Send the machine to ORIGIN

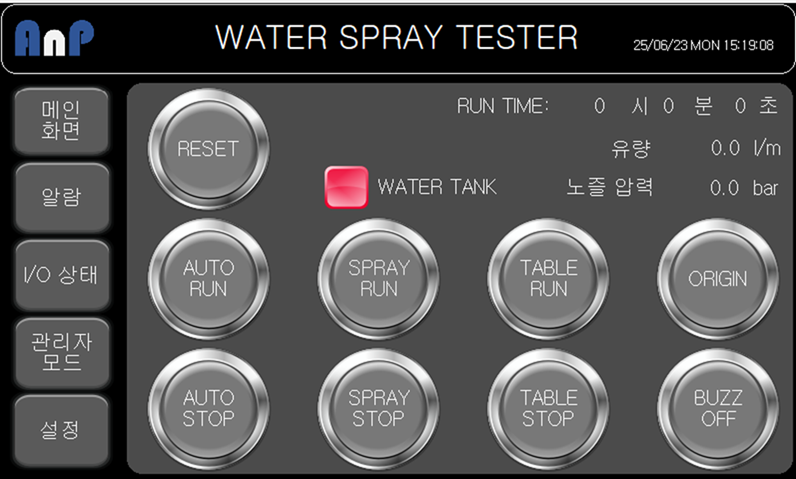(718, 279)
